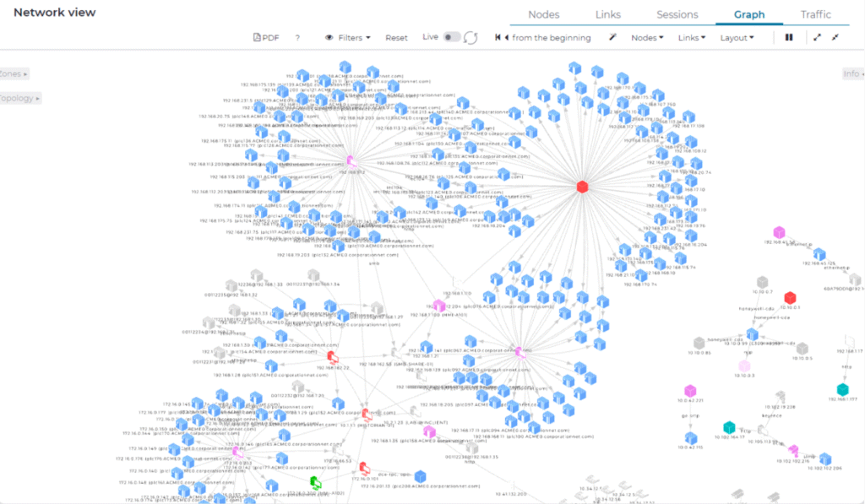The height and width of the screenshot is (504, 865).
Task: Pause the graph animation
Action: (x=789, y=38)
